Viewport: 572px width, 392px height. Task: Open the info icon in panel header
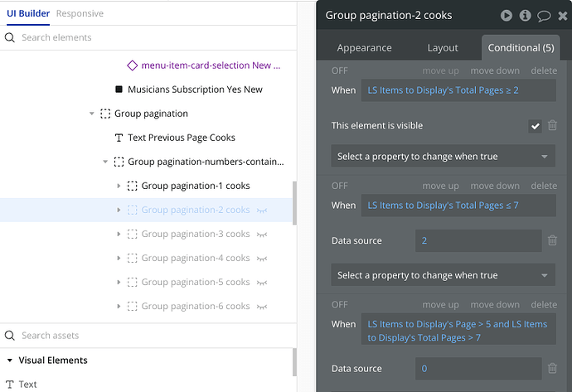[525, 15]
